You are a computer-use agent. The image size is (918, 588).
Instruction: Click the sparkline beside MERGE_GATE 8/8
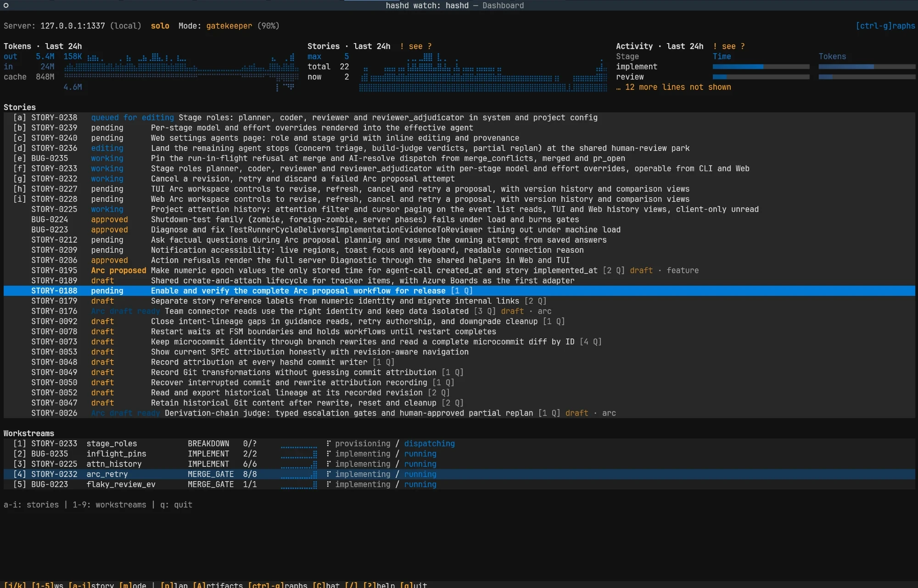click(299, 475)
